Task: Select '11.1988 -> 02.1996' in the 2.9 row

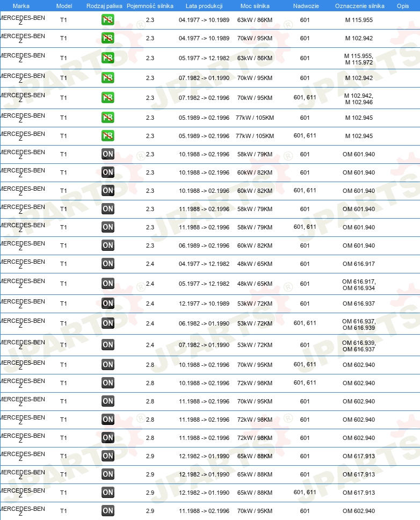Action: point(204,511)
